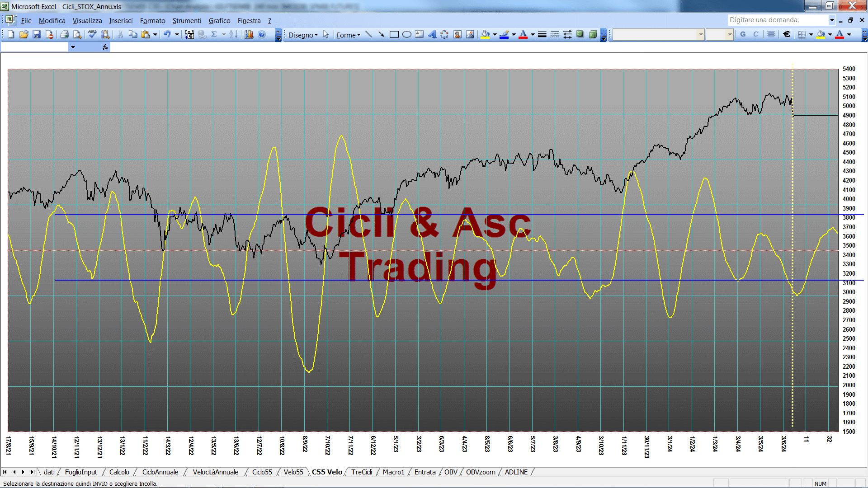Toggle Italic (C) formatting

click(755, 34)
